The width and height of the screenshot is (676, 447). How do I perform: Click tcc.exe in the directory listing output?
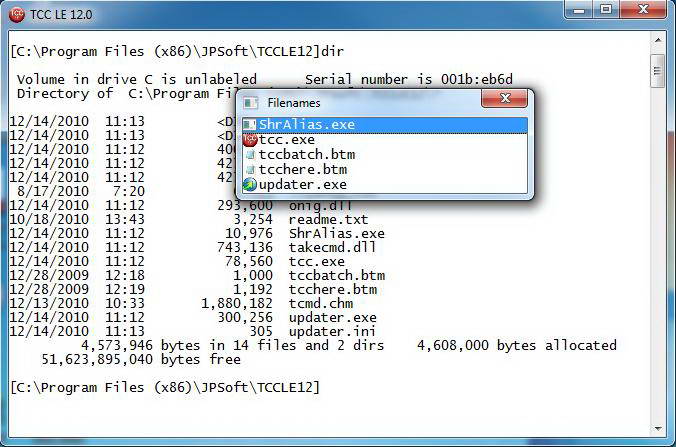pos(316,261)
